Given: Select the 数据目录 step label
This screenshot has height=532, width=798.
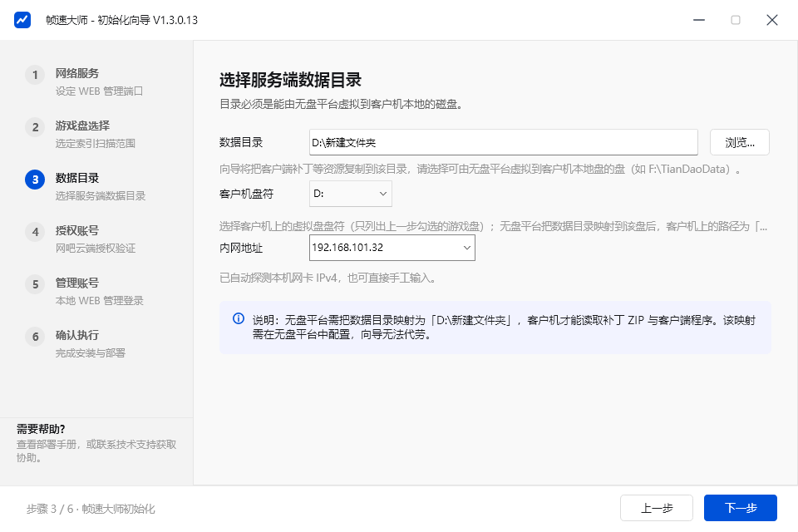Looking at the screenshot, I should (x=76, y=178).
